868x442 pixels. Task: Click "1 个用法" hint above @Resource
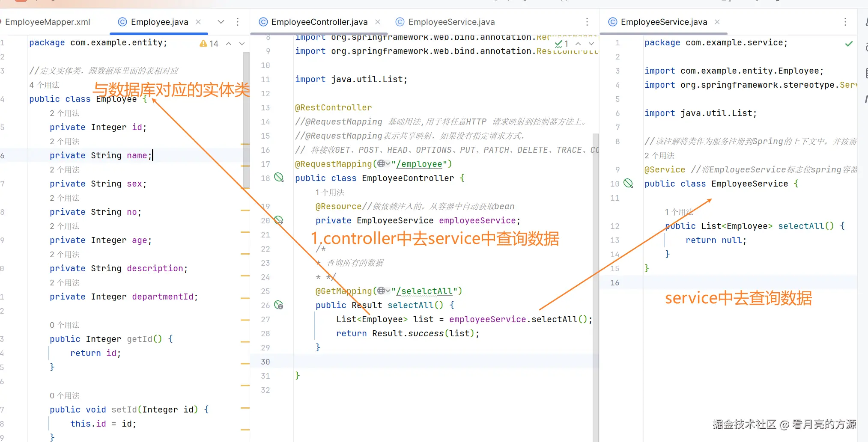(x=330, y=192)
